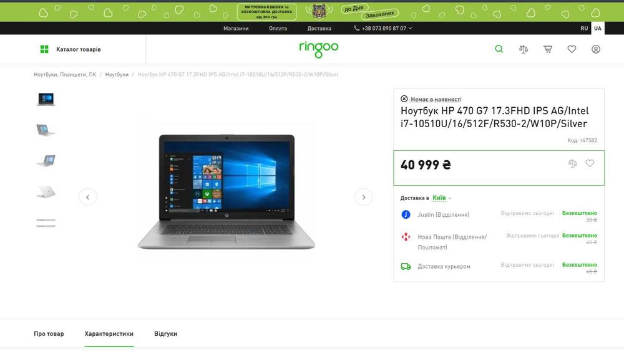Image resolution: width=624 pixels, height=364 pixels.
Task: Switch site language to RU
Action: [x=584, y=28]
